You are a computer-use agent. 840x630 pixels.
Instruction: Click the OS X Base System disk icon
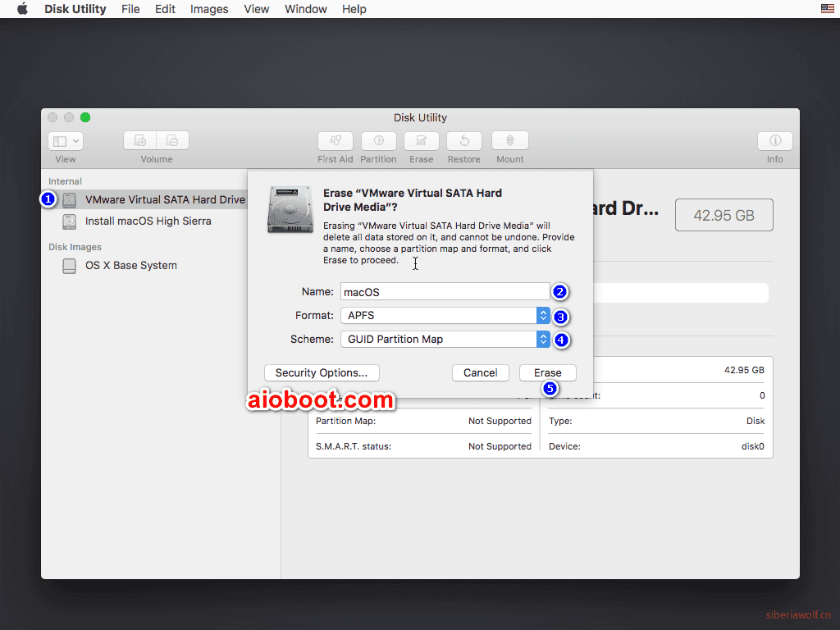(69, 266)
